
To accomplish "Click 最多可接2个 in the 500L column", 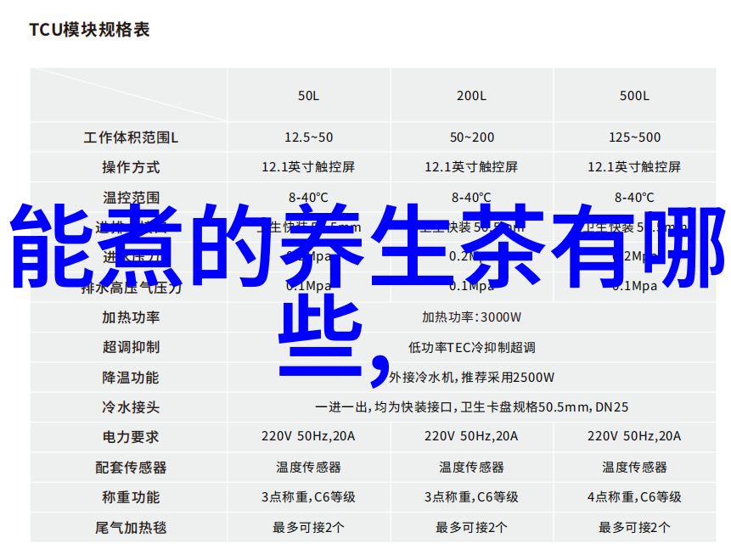I will coord(634,528).
